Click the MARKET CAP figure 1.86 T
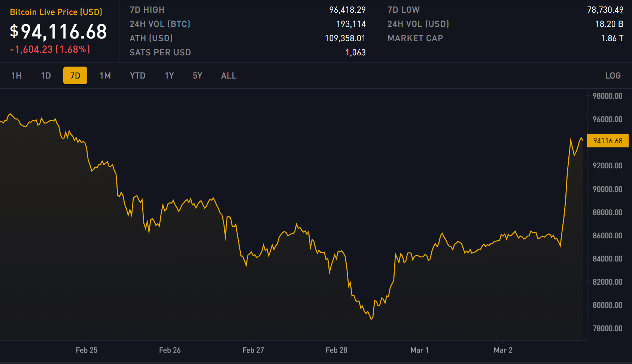The image size is (632, 364). [x=613, y=38]
